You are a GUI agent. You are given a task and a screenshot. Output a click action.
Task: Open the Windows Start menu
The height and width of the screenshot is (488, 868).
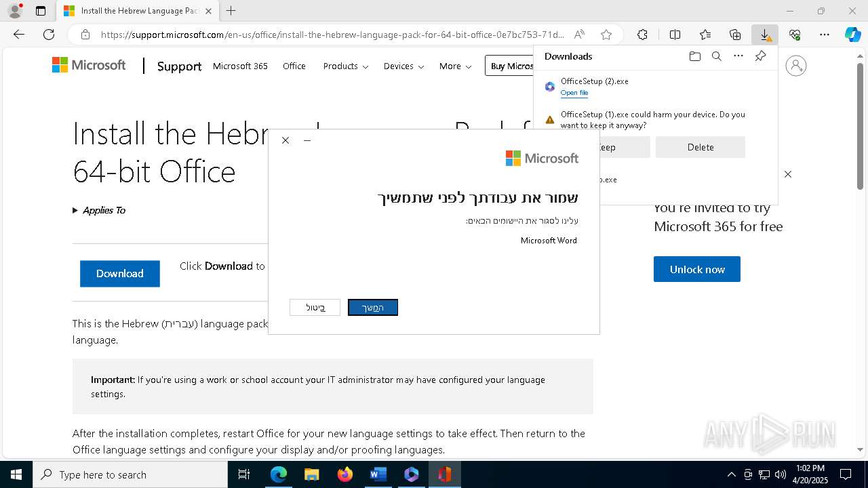pos(16,474)
